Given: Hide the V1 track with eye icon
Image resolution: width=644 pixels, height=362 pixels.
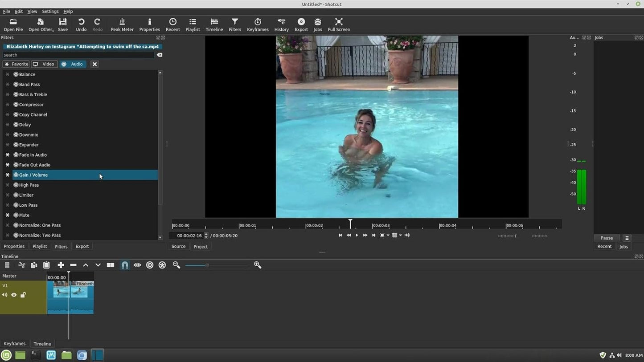Looking at the screenshot, I should tap(14, 295).
